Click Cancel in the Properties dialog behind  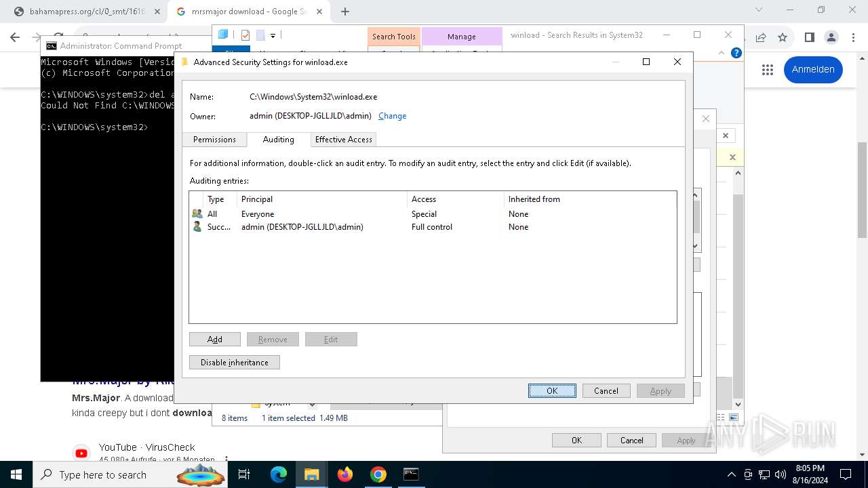[x=632, y=441]
